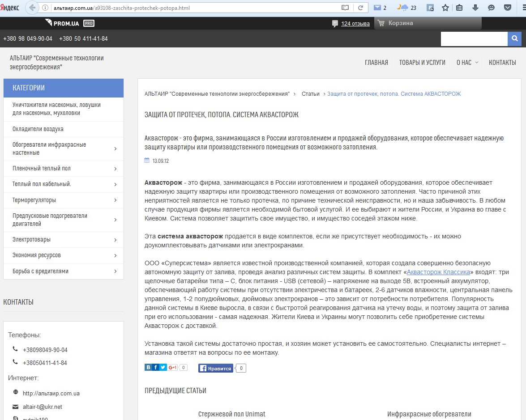Expand Электротовары category arrow
The image size is (526, 420).
click(115, 240)
